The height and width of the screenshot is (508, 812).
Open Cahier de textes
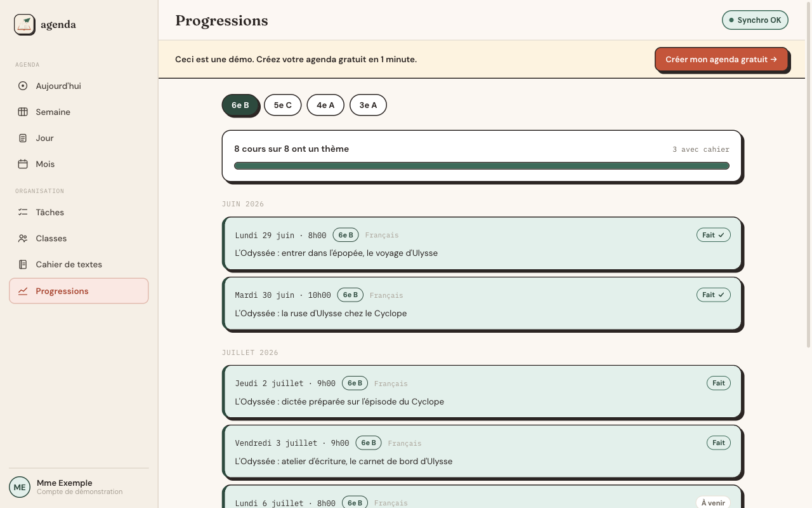click(x=79, y=264)
